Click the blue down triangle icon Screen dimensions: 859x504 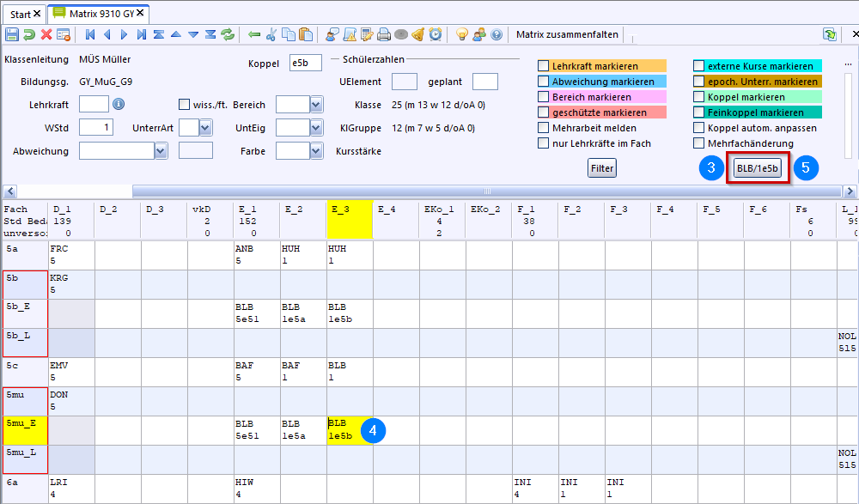click(193, 34)
